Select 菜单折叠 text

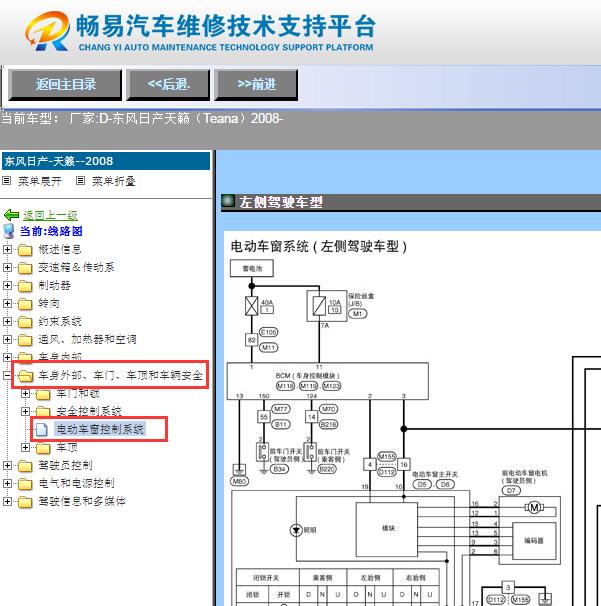point(114,181)
